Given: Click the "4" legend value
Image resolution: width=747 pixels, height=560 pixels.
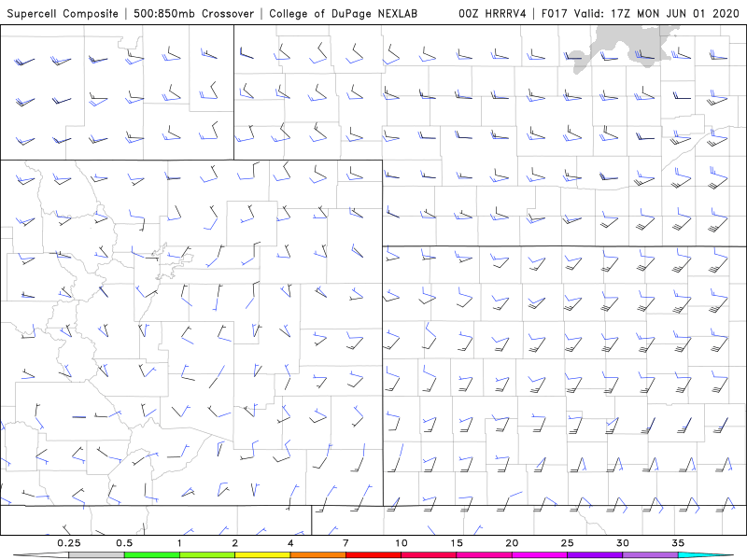Looking at the screenshot, I should click(x=290, y=543).
